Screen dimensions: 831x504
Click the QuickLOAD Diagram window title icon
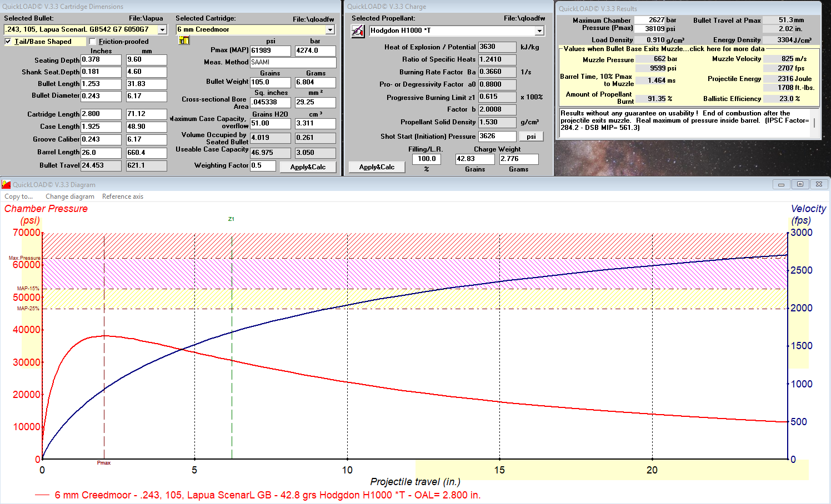(x=7, y=184)
